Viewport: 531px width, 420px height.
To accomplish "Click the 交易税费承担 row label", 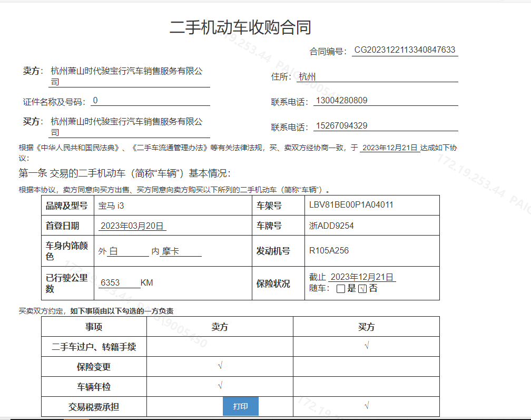I will click(x=94, y=407).
